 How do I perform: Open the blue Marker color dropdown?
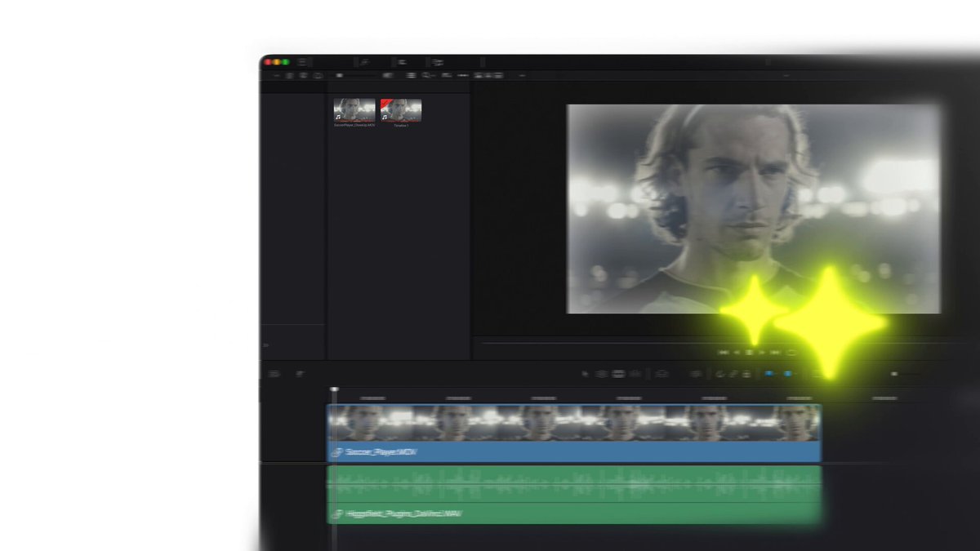(x=788, y=374)
